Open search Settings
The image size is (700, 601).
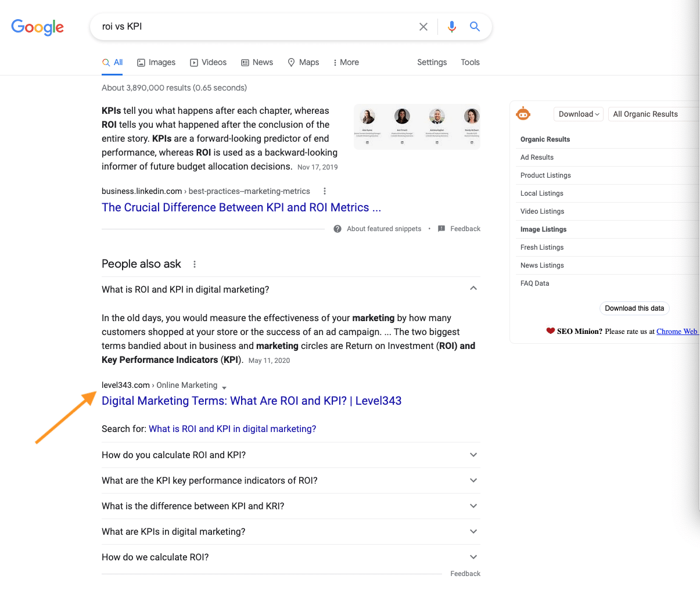[432, 62]
